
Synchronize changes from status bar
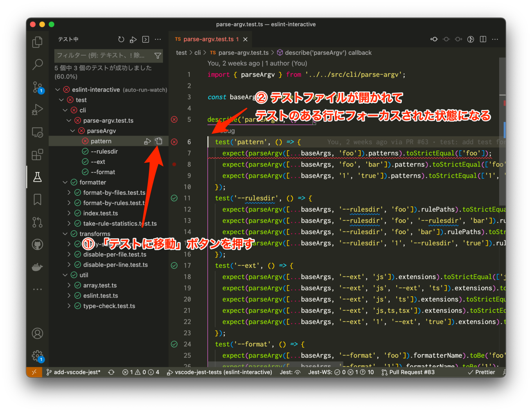coord(111,372)
